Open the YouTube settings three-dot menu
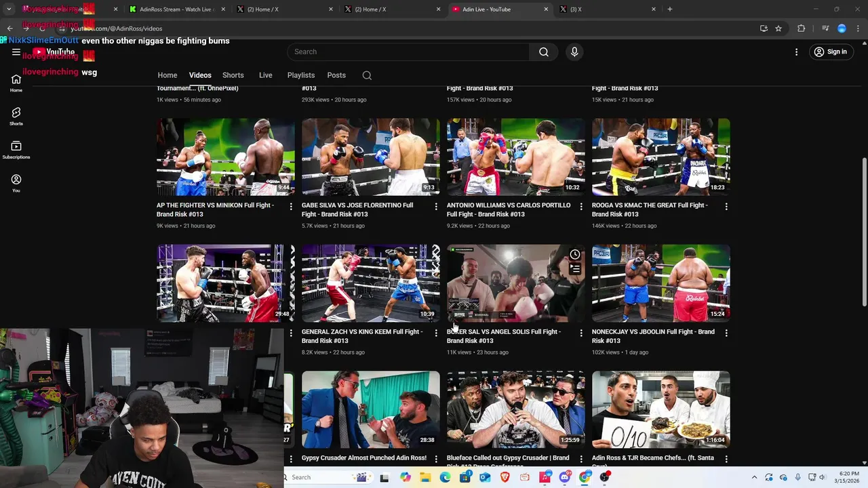 pyautogui.click(x=797, y=52)
